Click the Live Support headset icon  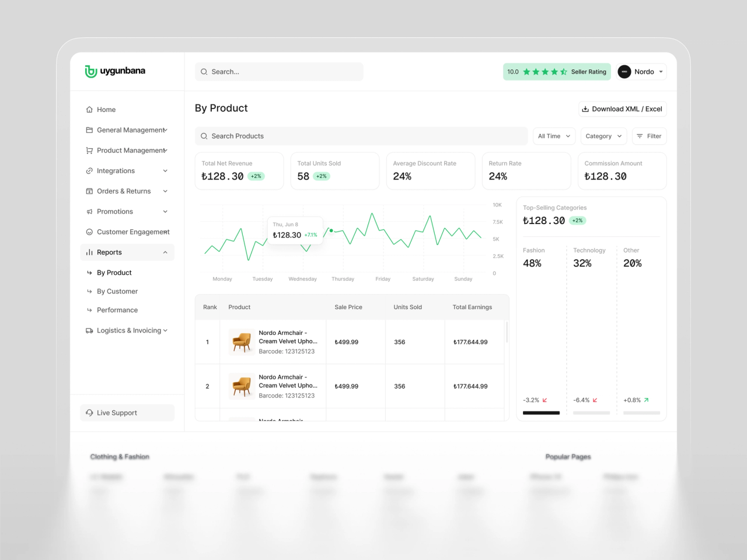point(89,413)
